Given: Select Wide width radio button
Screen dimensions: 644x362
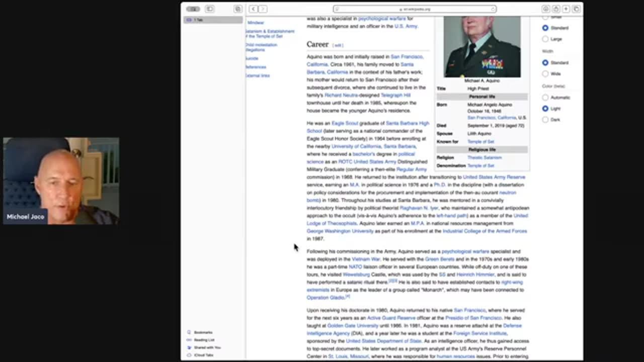Looking at the screenshot, I should pyautogui.click(x=545, y=73).
